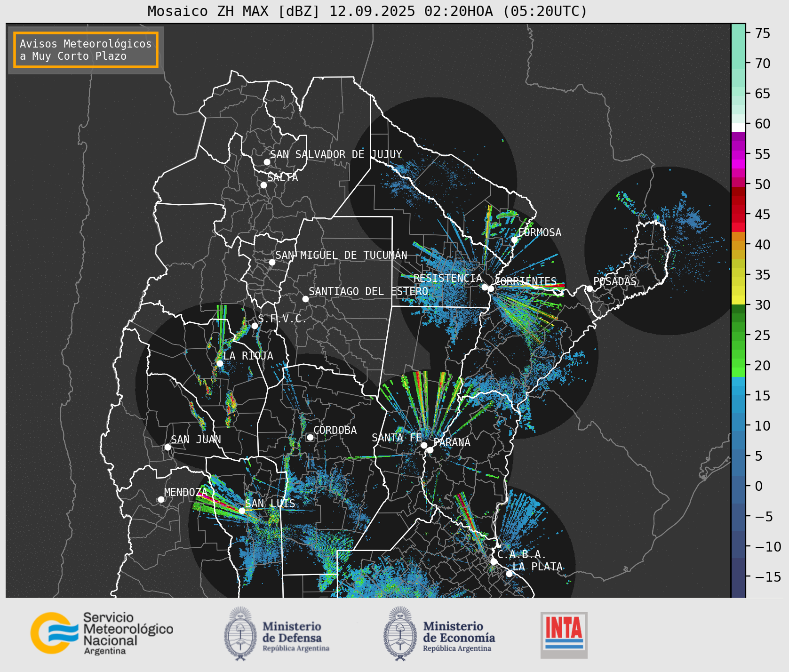This screenshot has width=789, height=672.
Task: Click the LA PLATA city marker
Action: [509, 574]
